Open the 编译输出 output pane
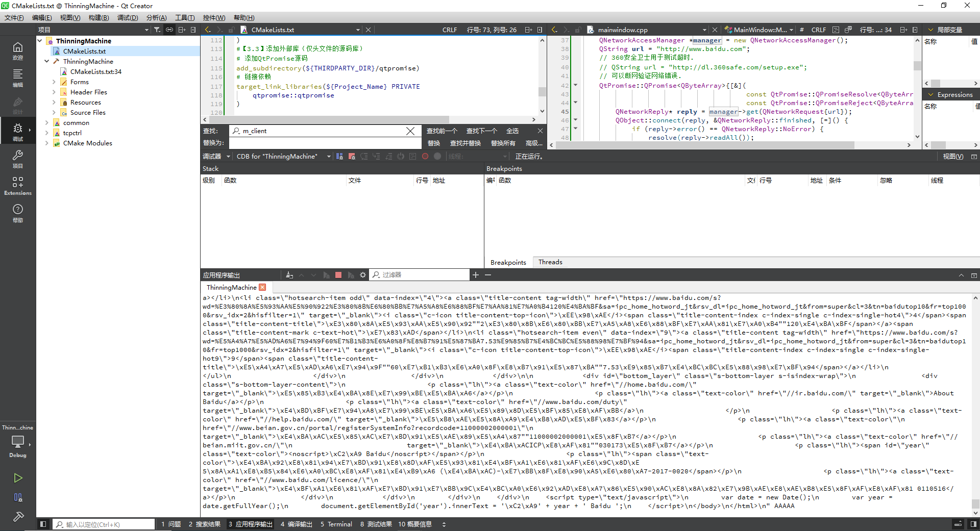This screenshot has width=980, height=531. click(x=296, y=524)
